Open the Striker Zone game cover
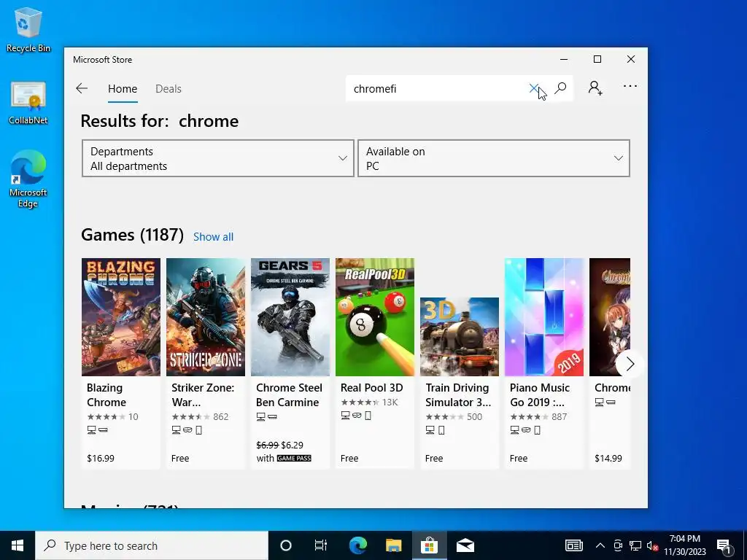Screen dimensions: 747x560 pos(205,317)
